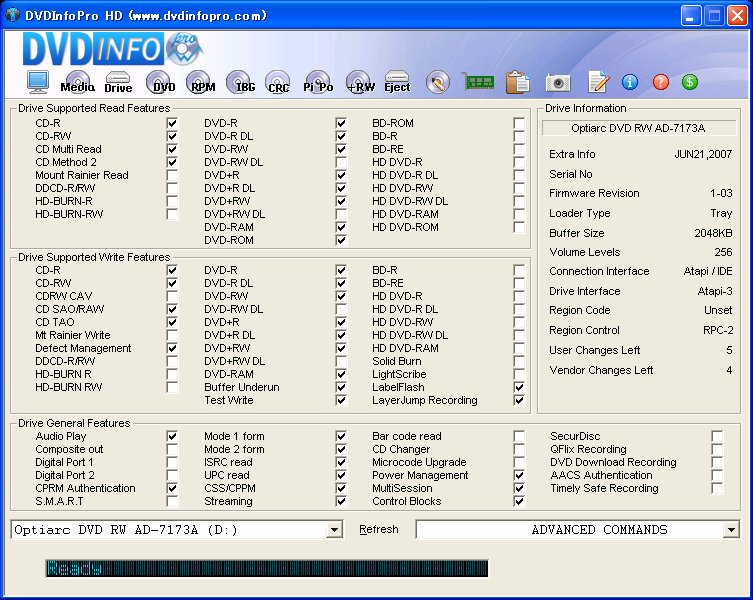Click the Connection Interface value Atapi / IDE
Screen dimensions: 753x600
708,271
